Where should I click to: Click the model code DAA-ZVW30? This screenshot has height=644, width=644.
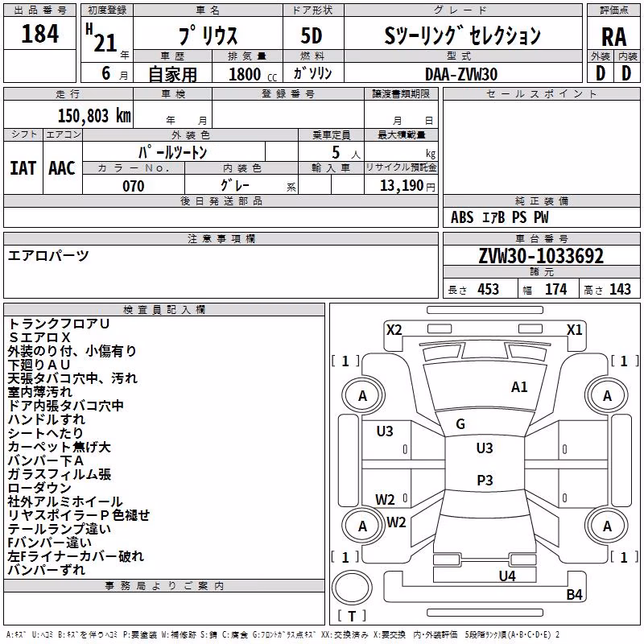[461, 74]
